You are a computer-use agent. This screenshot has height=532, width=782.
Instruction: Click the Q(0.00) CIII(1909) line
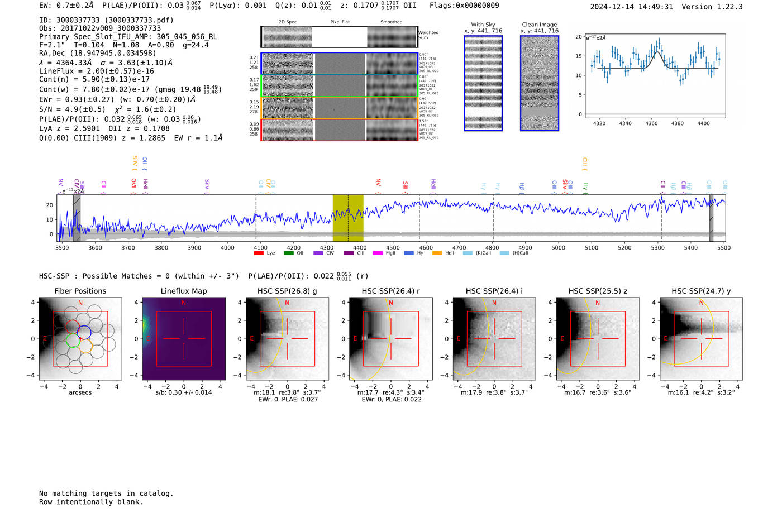tap(131, 138)
